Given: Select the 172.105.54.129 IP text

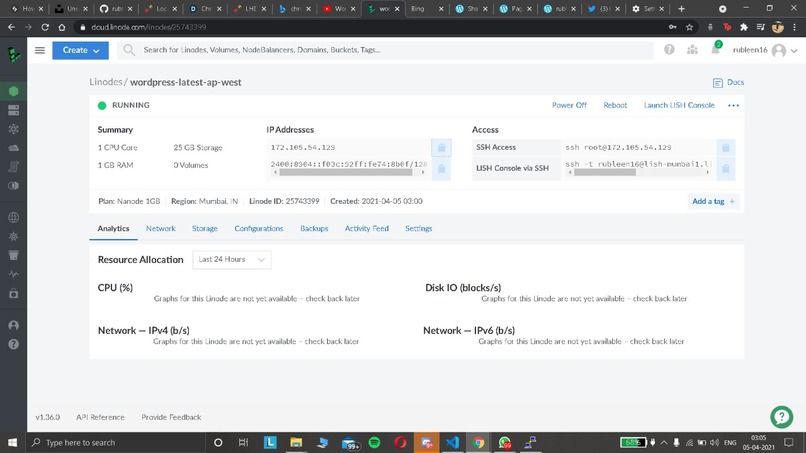Looking at the screenshot, I should click(x=303, y=148).
